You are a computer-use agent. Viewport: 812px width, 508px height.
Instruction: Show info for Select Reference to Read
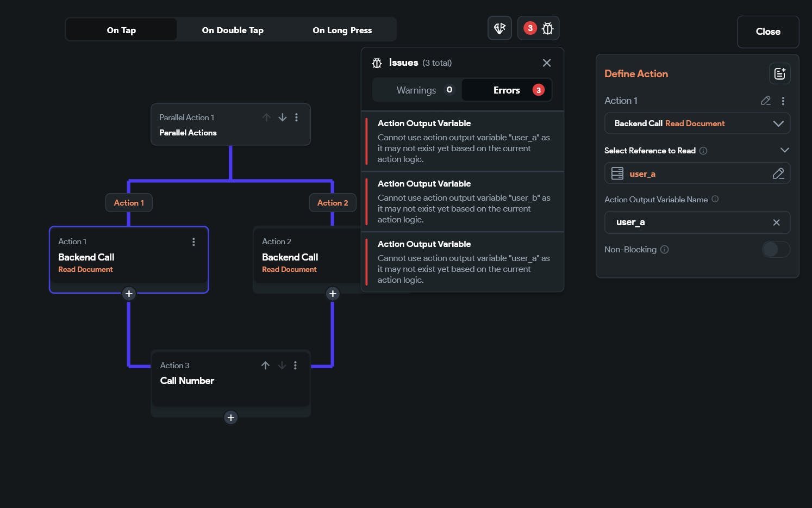point(703,151)
